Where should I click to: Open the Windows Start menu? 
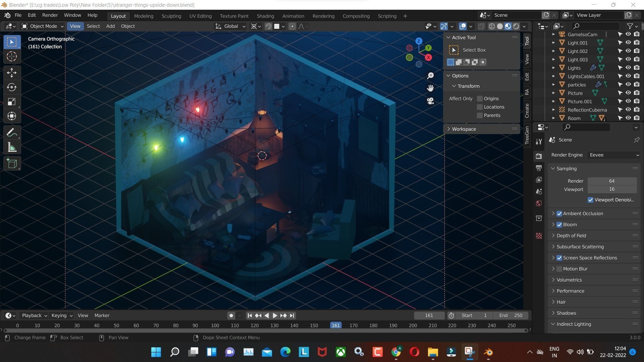click(156, 352)
